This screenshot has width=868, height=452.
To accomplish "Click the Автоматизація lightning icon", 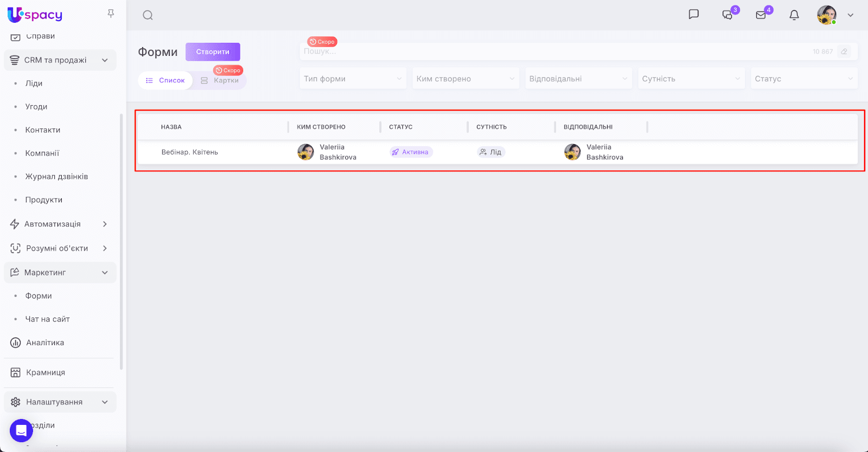I will 15,224.
